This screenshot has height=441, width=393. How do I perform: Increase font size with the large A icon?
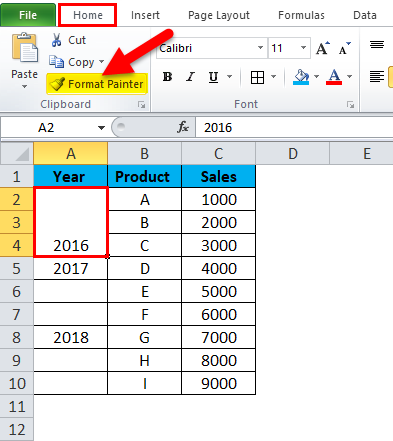(323, 48)
